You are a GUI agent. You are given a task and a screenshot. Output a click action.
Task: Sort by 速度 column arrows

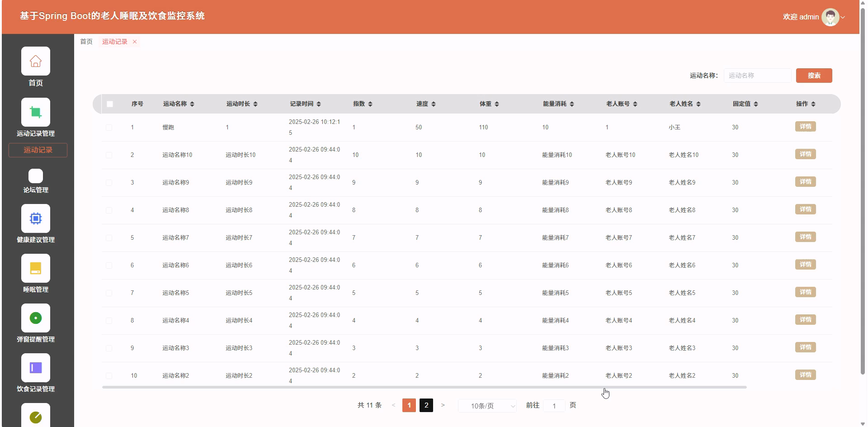434,104
